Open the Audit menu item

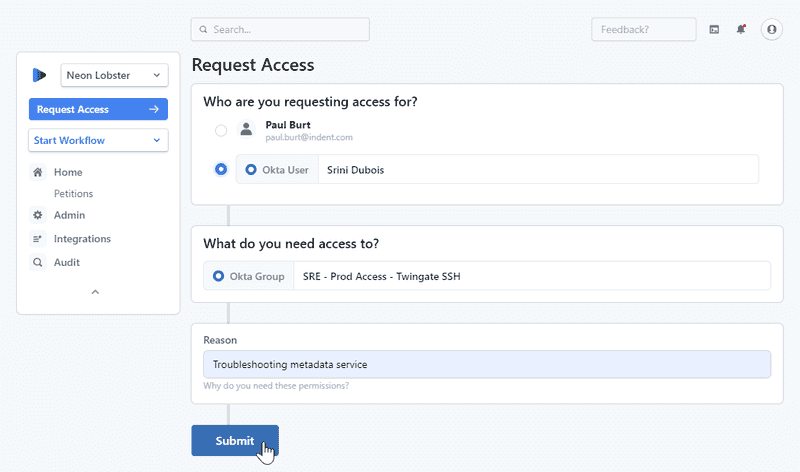point(67,262)
